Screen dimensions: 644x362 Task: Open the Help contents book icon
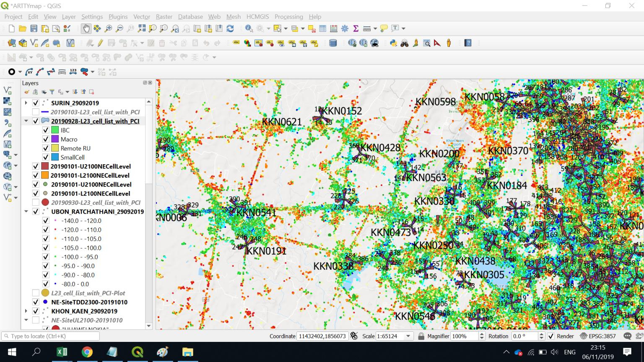coord(468,43)
